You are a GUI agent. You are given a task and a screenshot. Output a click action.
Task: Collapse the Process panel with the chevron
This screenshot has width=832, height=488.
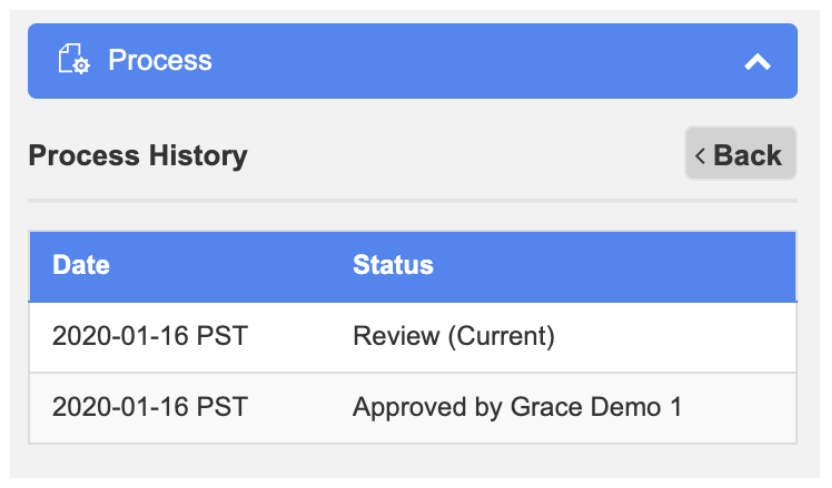(758, 62)
